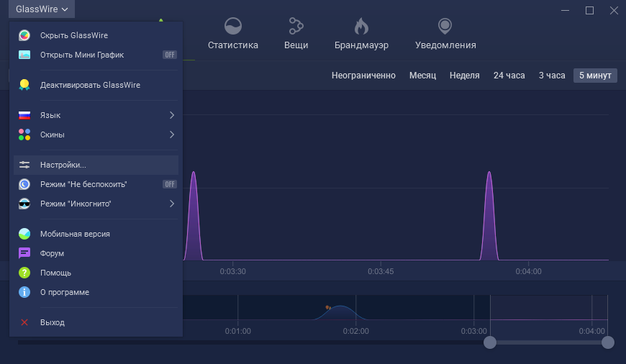The height and width of the screenshot is (364, 626).
Task: Choose Выход to quit GlassWire
Action: coord(96,322)
